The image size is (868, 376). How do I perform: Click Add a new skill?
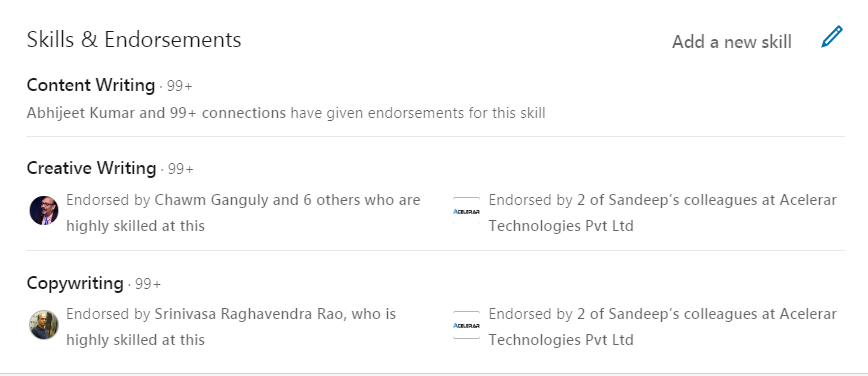(731, 42)
